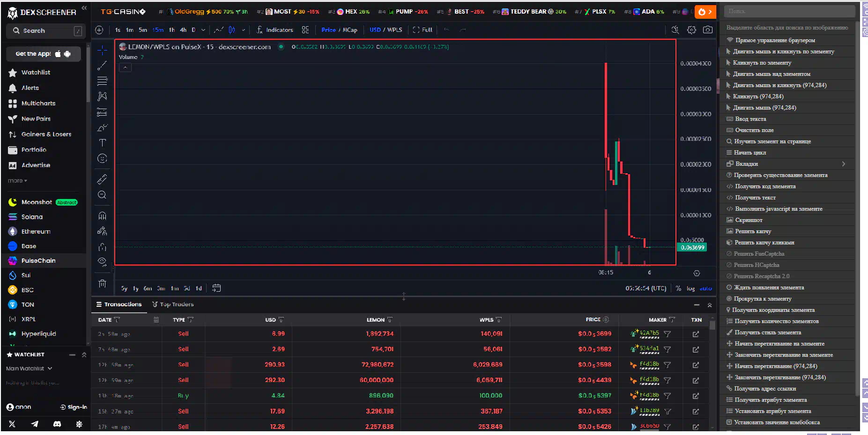The image size is (868, 435).
Task: Filter transactions by MAKER column
Action: coord(672,320)
